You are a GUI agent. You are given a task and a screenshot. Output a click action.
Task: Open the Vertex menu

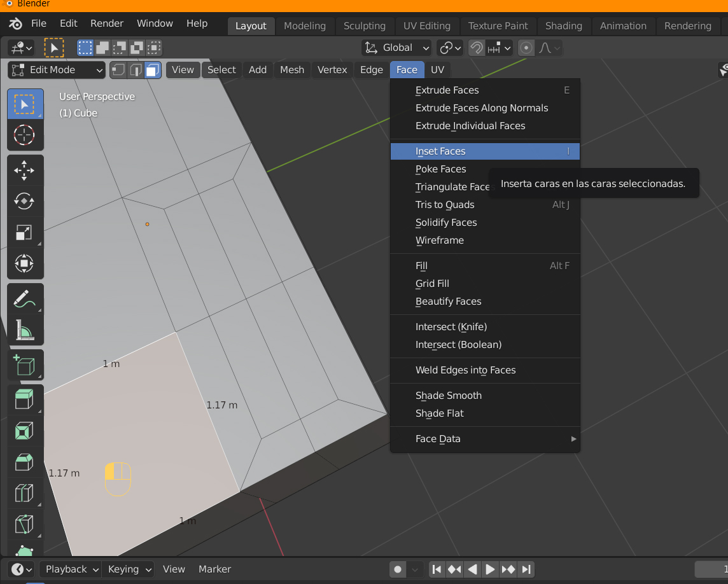[x=332, y=70]
